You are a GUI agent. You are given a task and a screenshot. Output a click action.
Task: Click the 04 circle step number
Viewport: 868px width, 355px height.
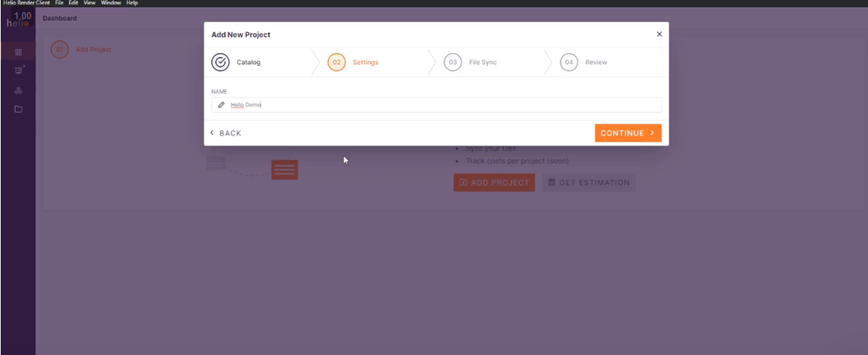(569, 62)
